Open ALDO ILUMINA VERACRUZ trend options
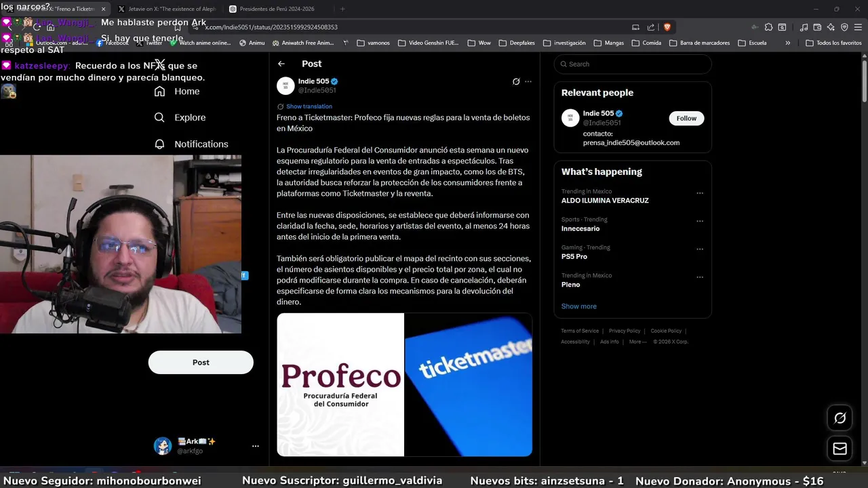The image size is (868, 488). (700, 193)
